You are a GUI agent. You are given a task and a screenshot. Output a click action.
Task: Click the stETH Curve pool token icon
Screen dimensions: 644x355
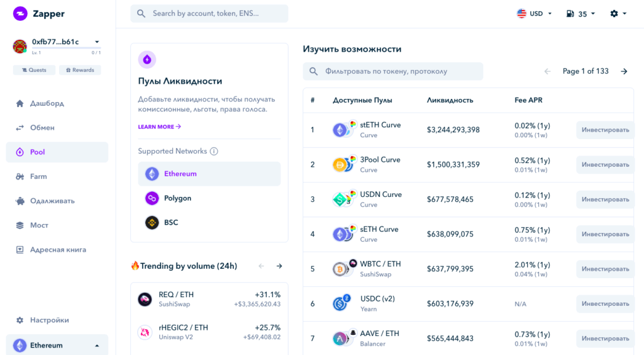(341, 130)
